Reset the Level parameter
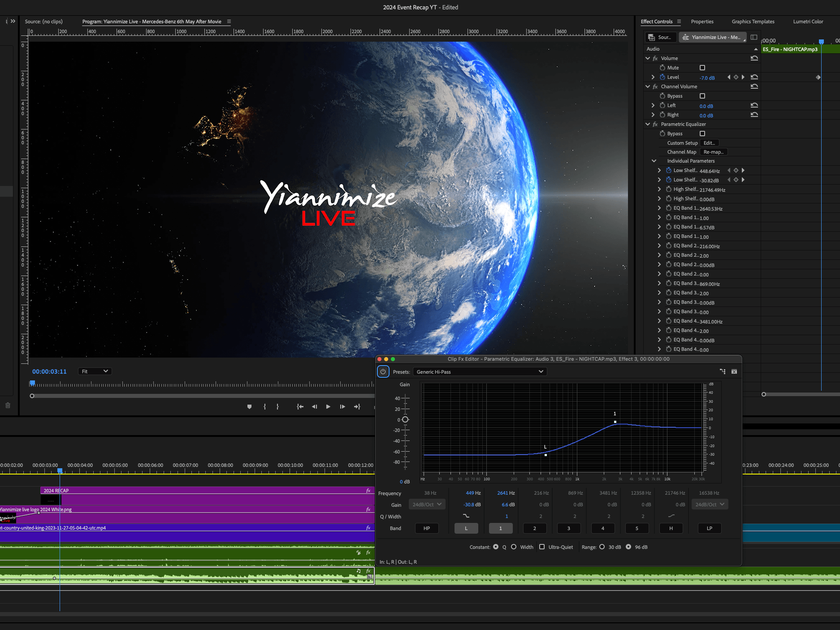840x630 pixels. click(x=754, y=77)
